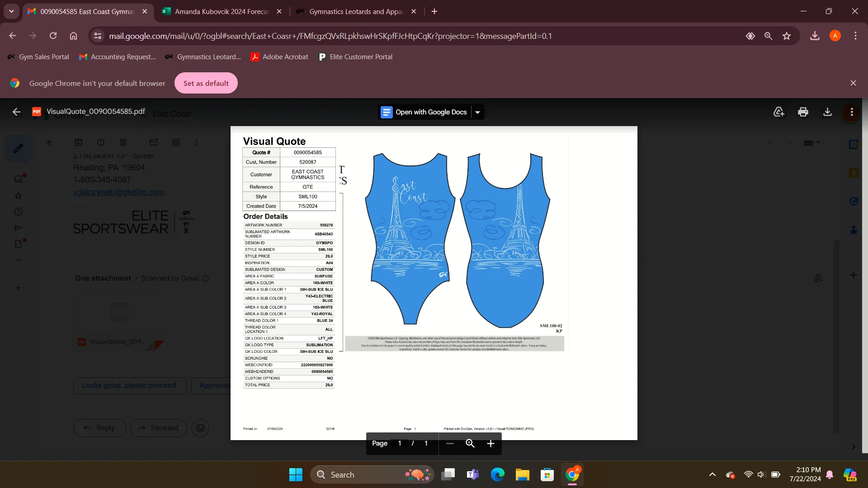Click the leotard design image

458,240
